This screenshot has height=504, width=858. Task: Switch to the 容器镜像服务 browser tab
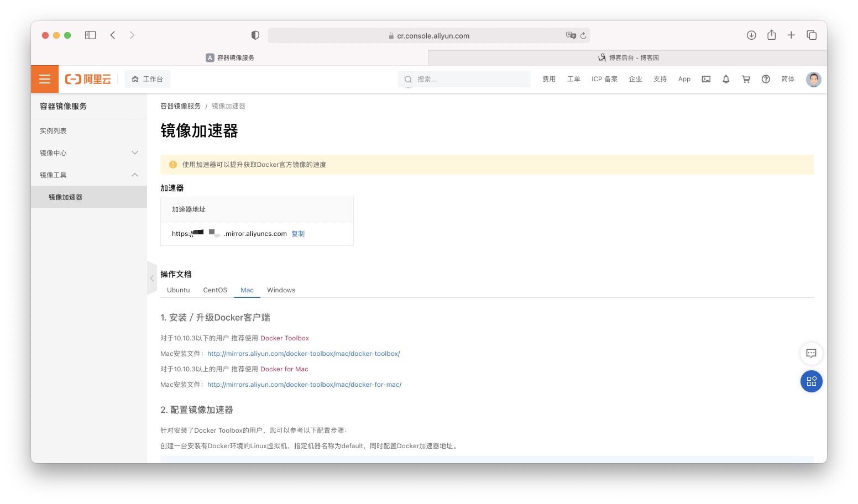coord(229,57)
